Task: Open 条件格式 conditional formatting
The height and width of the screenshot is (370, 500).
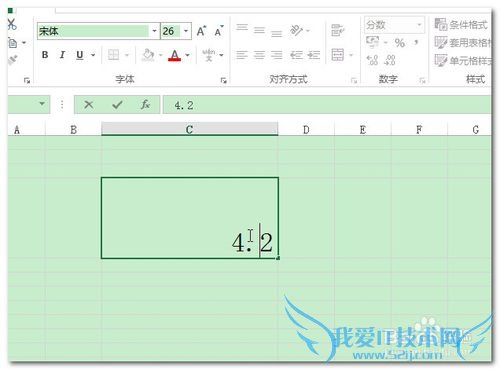Action: 461,25
